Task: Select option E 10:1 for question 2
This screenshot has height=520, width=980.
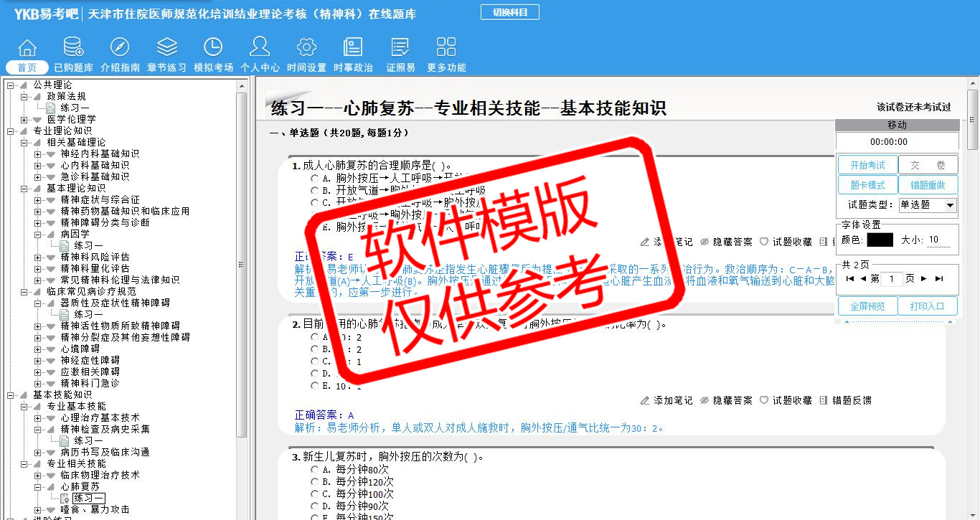Action: coord(314,386)
